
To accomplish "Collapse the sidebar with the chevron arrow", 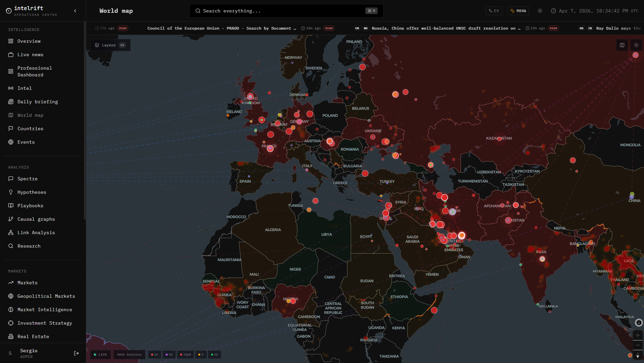I will coord(75,11).
